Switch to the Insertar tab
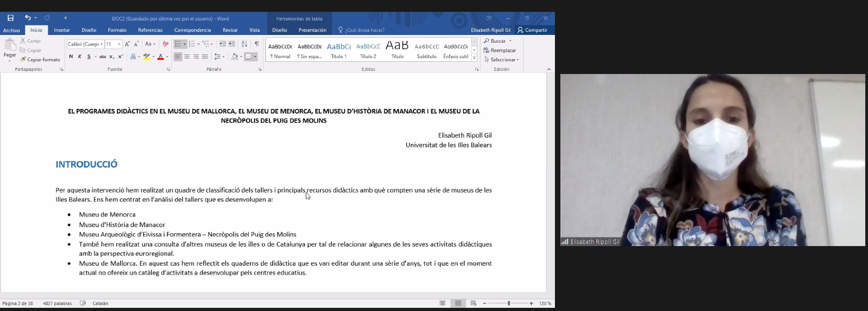This screenshot has height=311, width=868. pyautogui.click(x=62, y=30)
